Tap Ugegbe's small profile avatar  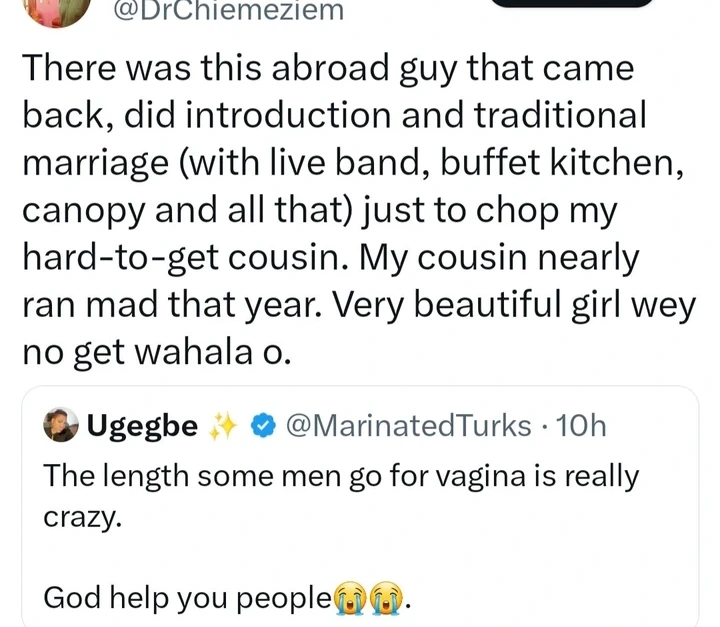62,426
